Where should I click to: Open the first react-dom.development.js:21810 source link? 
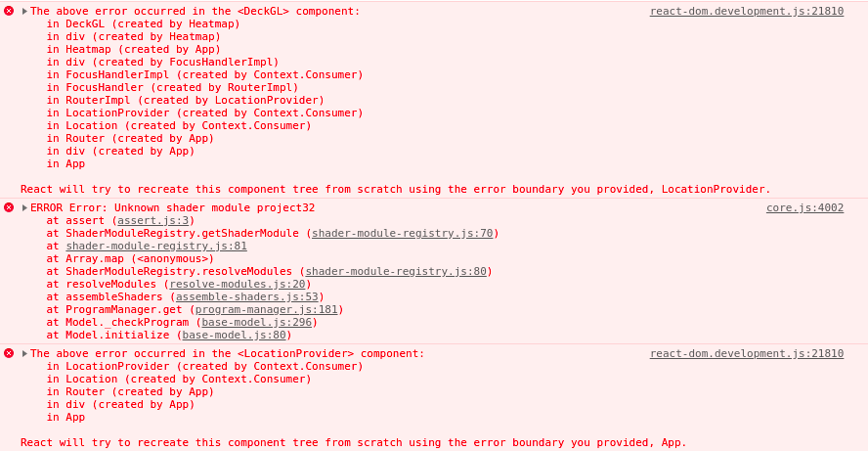tap(747, 11)
